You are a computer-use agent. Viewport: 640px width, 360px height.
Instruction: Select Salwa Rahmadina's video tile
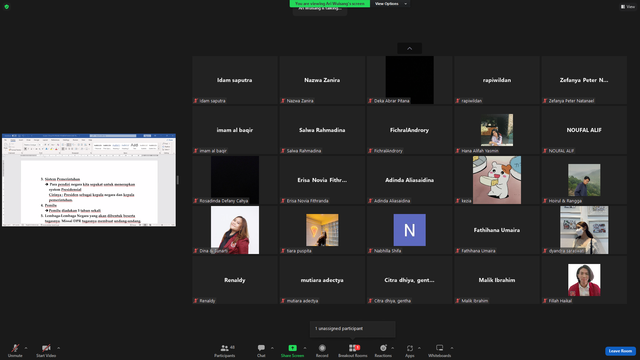coord(322,130)
